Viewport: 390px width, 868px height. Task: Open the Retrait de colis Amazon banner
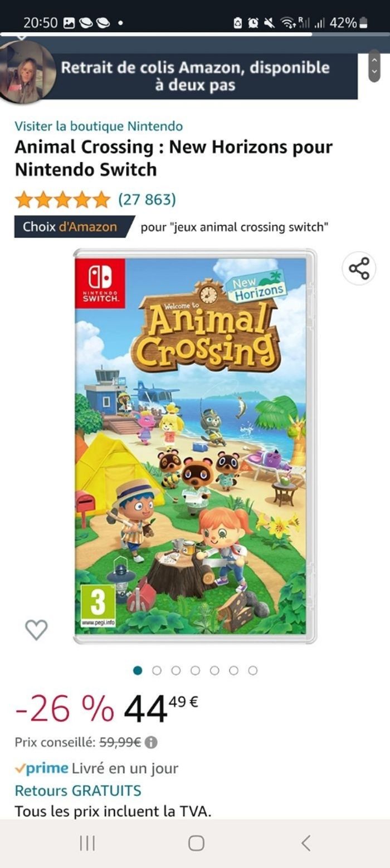pos(195,76)
